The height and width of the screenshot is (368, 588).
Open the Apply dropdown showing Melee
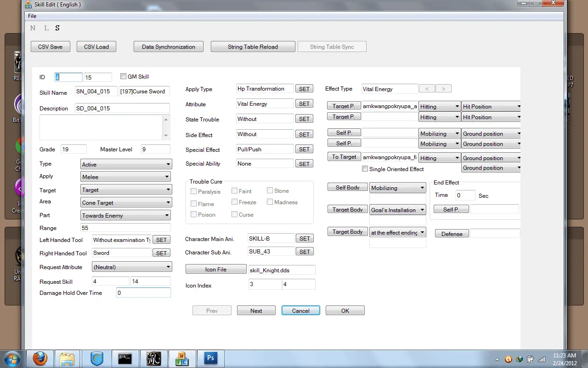coord(126,177)
